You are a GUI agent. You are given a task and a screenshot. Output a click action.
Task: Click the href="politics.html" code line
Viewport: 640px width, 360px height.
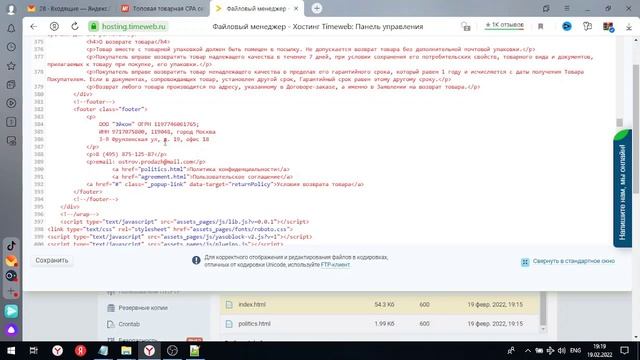pos(201,169)
